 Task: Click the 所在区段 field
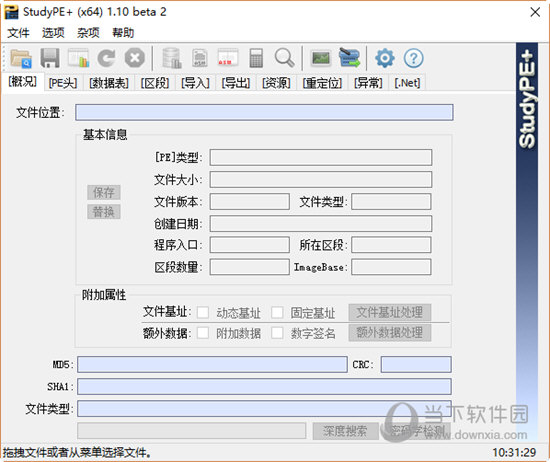pyautogui.click(x=391, y=245)
